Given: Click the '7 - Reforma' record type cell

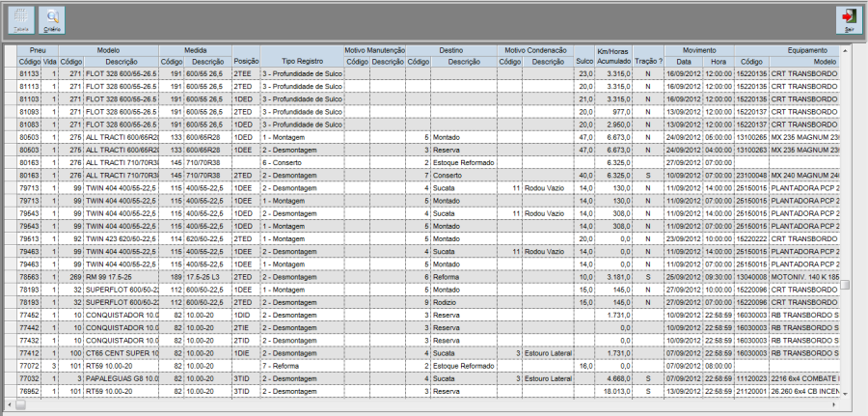Looking at the screenshot, I should (x=302, y=367).
